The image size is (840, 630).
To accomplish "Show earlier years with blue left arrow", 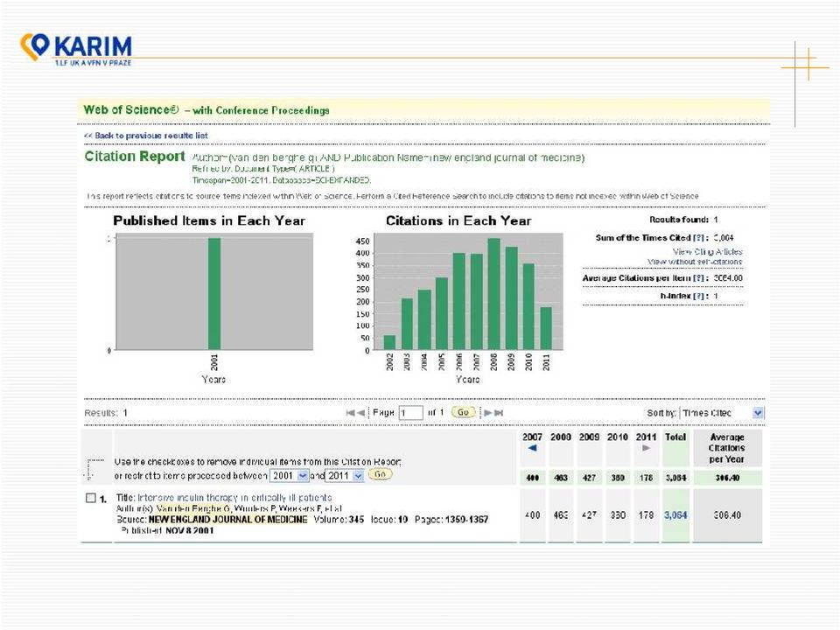I will point(532,448).
